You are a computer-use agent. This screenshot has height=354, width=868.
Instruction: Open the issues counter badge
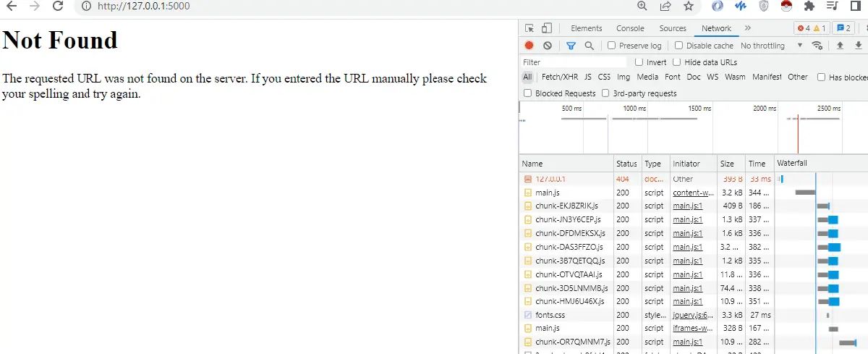click(x=843, y=28)
